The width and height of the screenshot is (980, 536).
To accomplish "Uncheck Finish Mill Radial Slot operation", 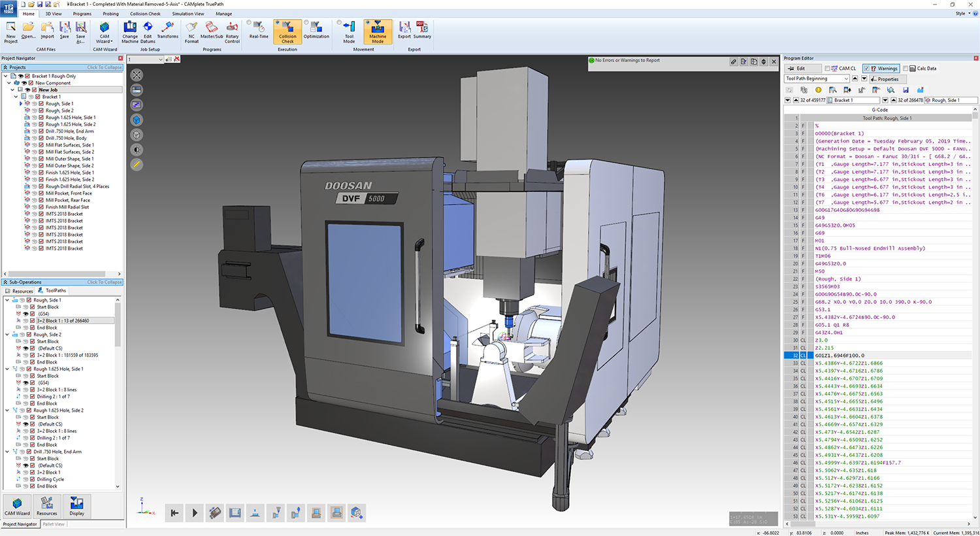I will coord(41,207).
